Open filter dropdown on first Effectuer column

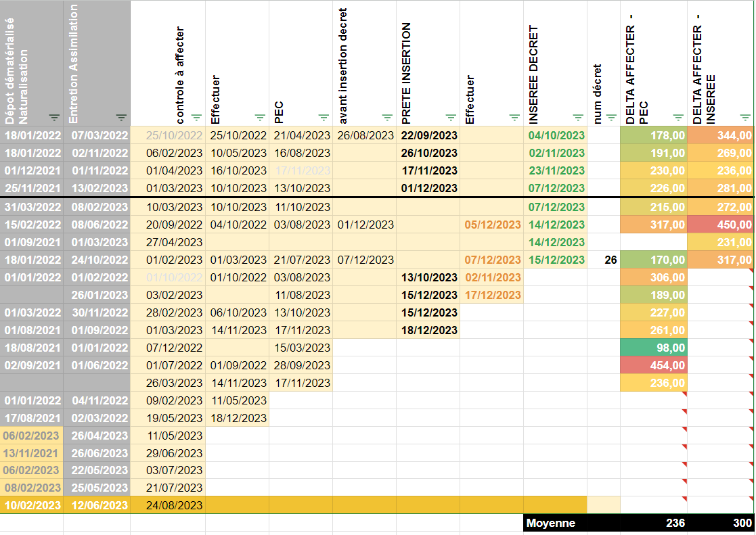pyautogui.click(x=260, y=117)
